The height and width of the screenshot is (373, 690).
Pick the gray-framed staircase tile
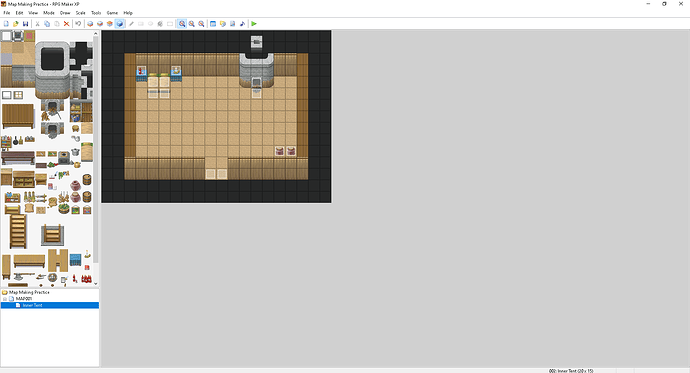coord(52,235)
